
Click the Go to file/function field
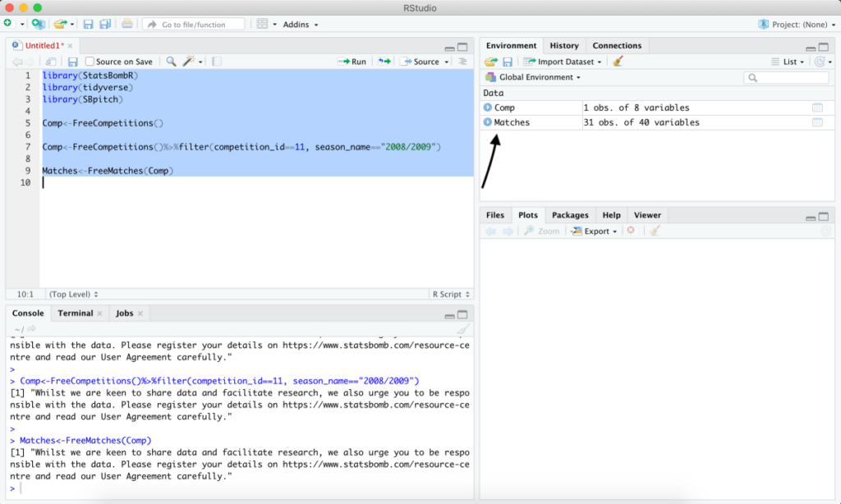194,25
